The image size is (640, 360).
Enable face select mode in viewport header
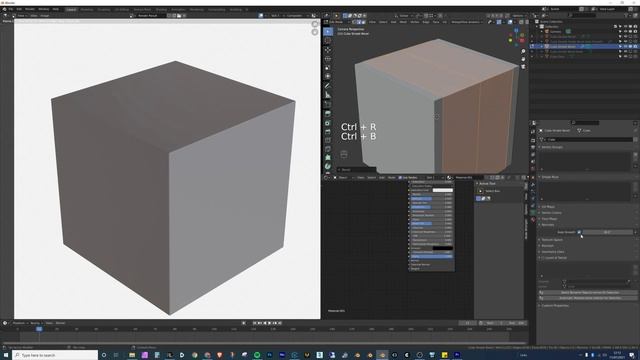363,22
